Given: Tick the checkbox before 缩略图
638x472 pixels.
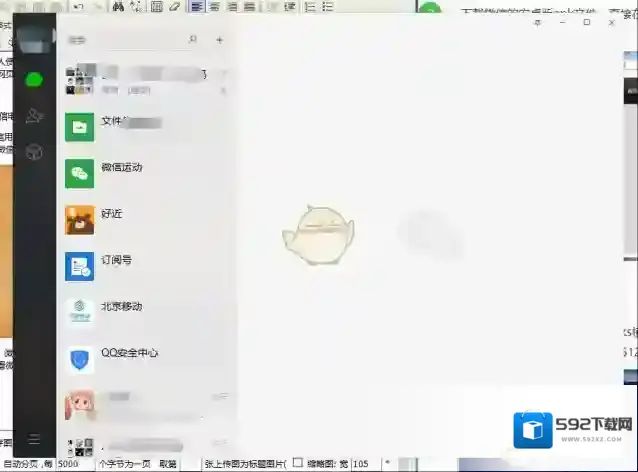Looking at the screenshot, I should [x=298, y=463].
